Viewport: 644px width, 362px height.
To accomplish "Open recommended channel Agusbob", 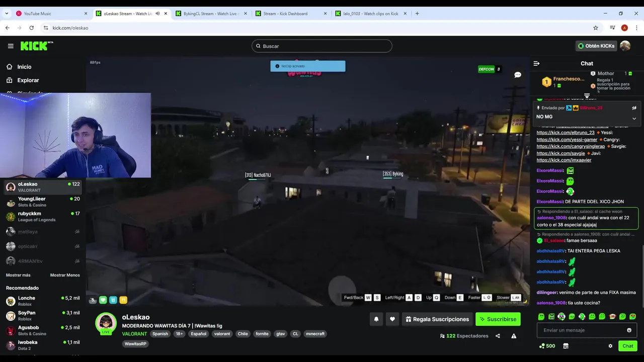I will coord(43,330).
